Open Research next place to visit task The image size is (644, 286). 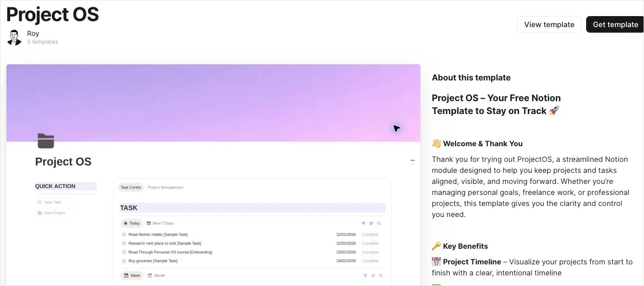click(165, 243)
